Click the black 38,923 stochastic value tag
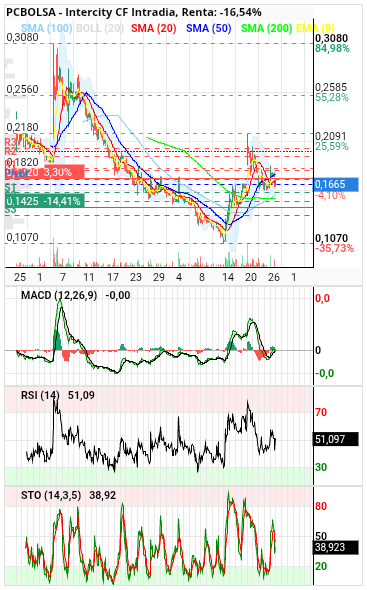367x590 pixels. [336, 547]
